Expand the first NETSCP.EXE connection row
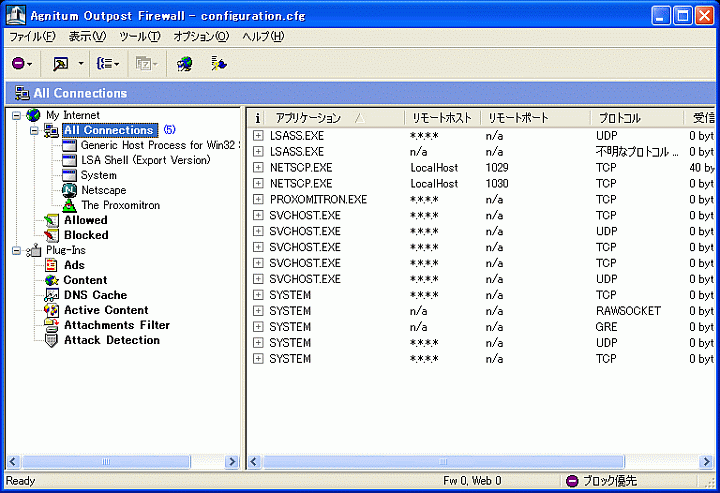This screenshot has height=493, width=720. pyautogui.click(x=258, y=167)
